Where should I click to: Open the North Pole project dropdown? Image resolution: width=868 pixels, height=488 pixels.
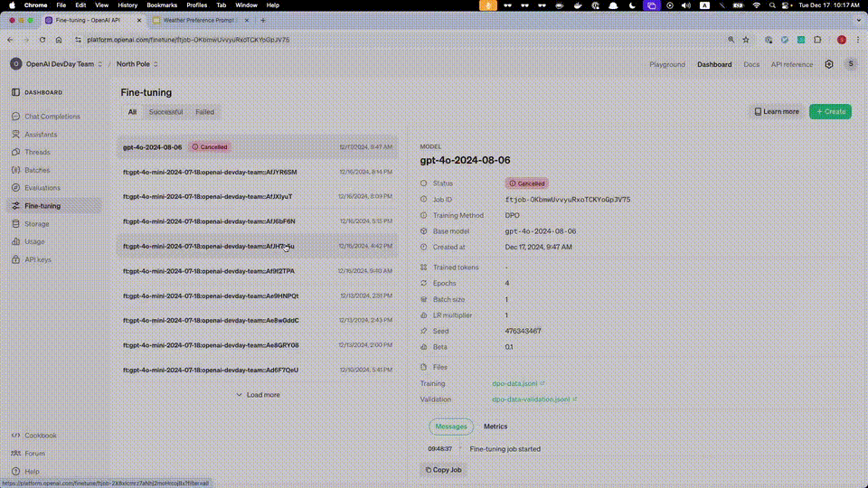click(x=137, y=64)
